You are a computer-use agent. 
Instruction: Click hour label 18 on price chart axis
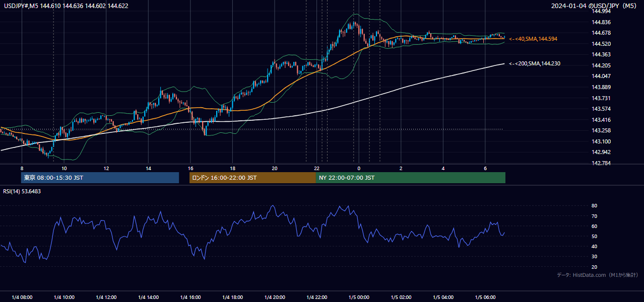click(232, 168)
